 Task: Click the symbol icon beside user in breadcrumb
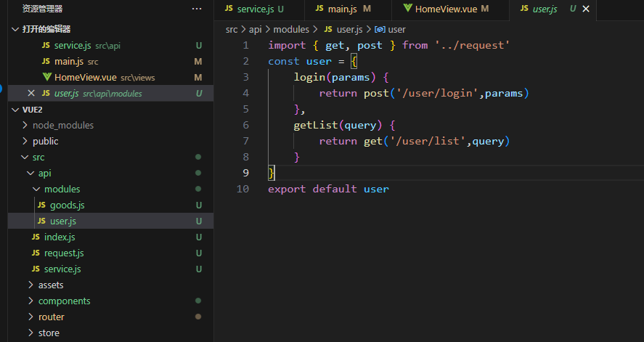pyautogui.click(x=380, y=30)
